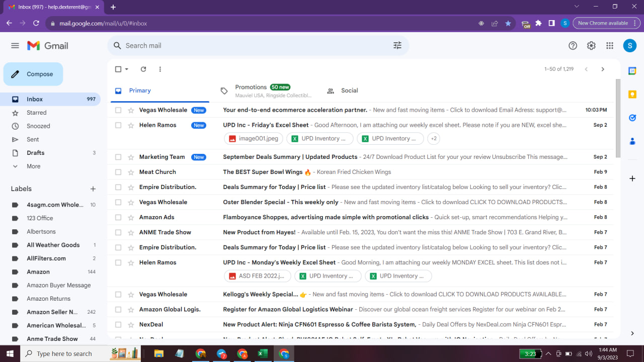644x362 pixels.
Task: Star the Amazon Ads email
Action: (131, 217)
